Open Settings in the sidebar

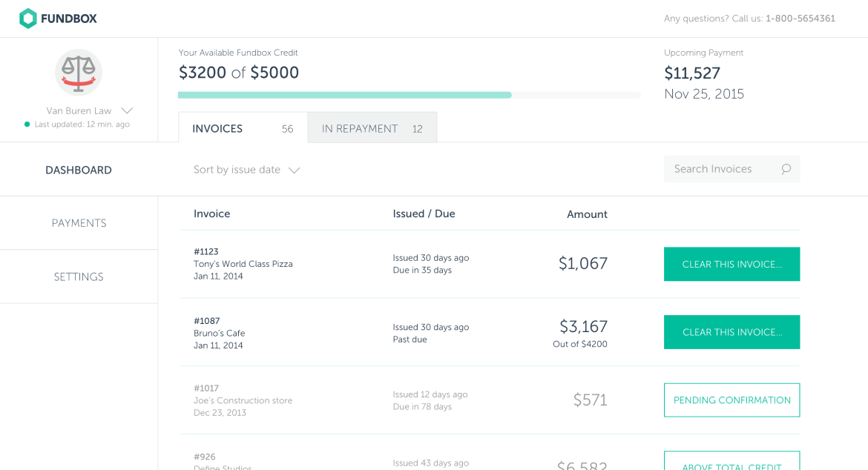[x=79, y=277]
